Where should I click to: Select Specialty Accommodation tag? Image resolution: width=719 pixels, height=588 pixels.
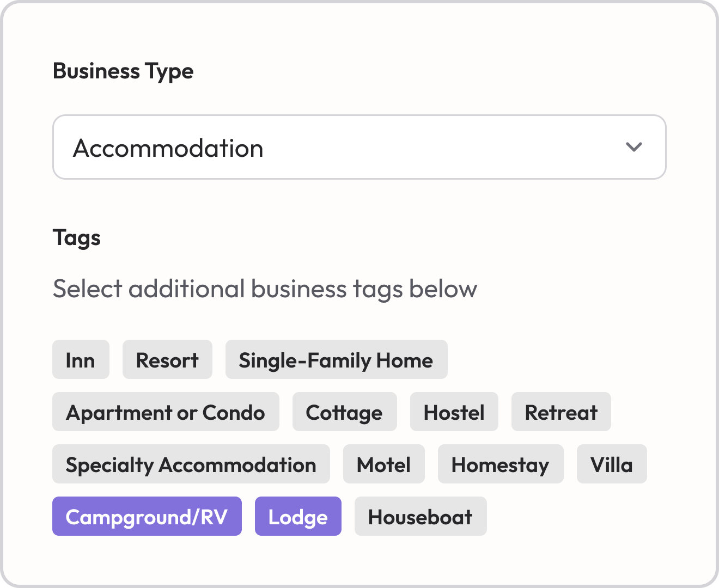click(x=191, y=464)
